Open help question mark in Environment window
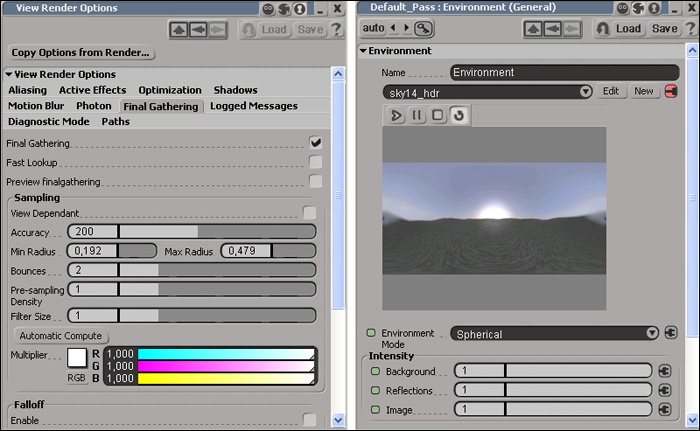Image resolution: width=700 pixels, height=431 pixels. pyautogui.click(x=691, y=29)
